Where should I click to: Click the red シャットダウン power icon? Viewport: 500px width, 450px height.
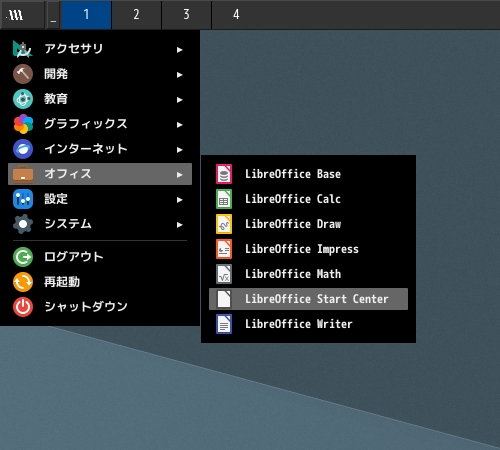(x=23, y=307)
